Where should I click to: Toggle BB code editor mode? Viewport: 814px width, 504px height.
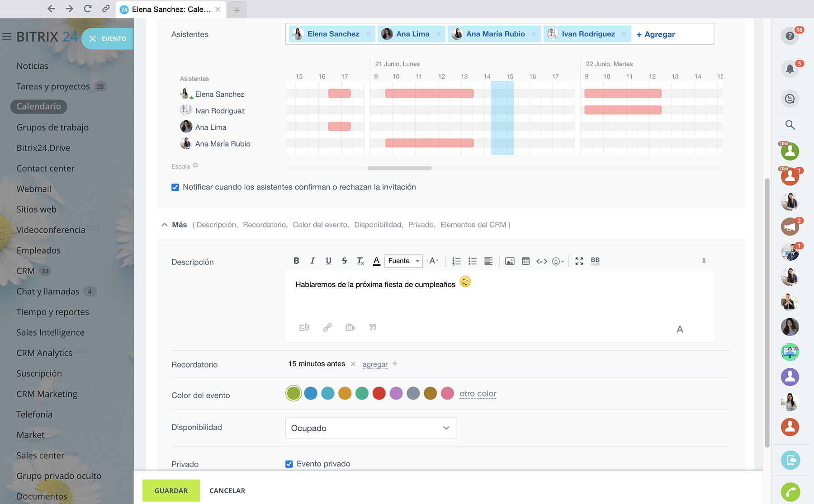(595, 261)
